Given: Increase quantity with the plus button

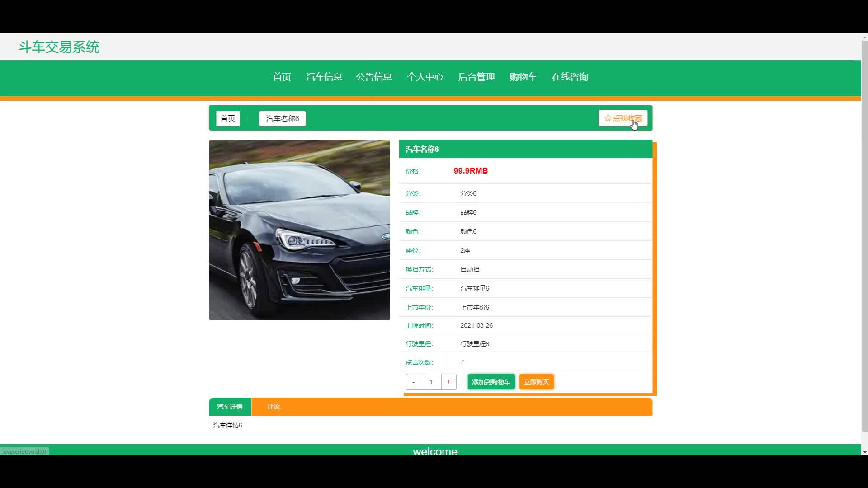Looking at the screenshot, I should tap(448, 382).
